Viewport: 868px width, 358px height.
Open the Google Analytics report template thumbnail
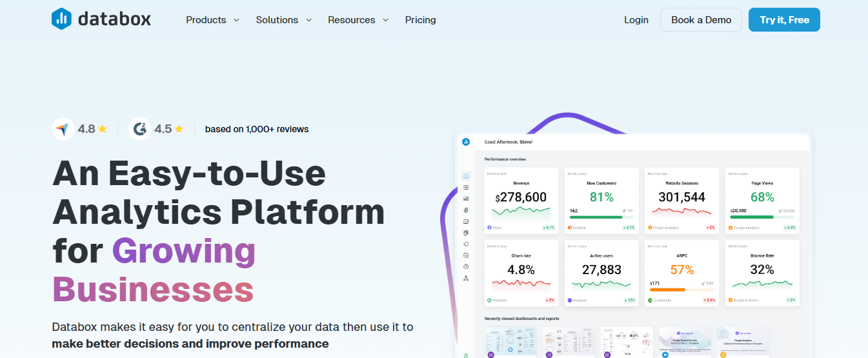click(x=743, y=342)
